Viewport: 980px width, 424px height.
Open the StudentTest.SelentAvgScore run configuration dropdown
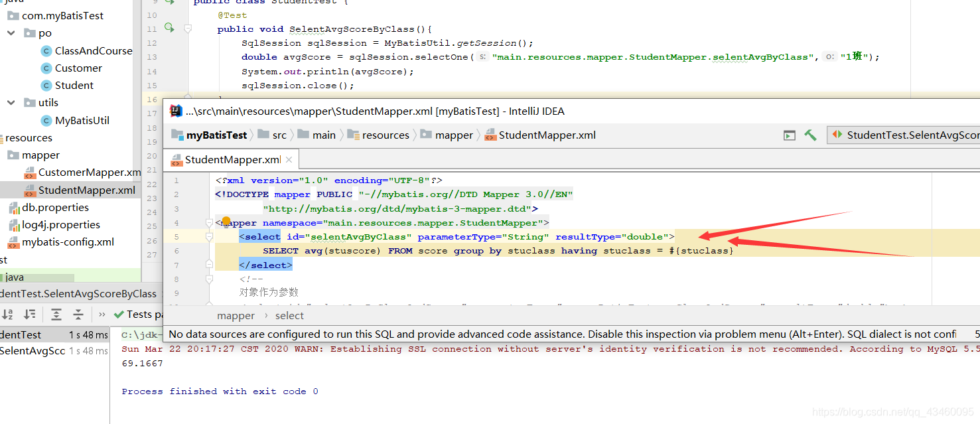[904, 135]
